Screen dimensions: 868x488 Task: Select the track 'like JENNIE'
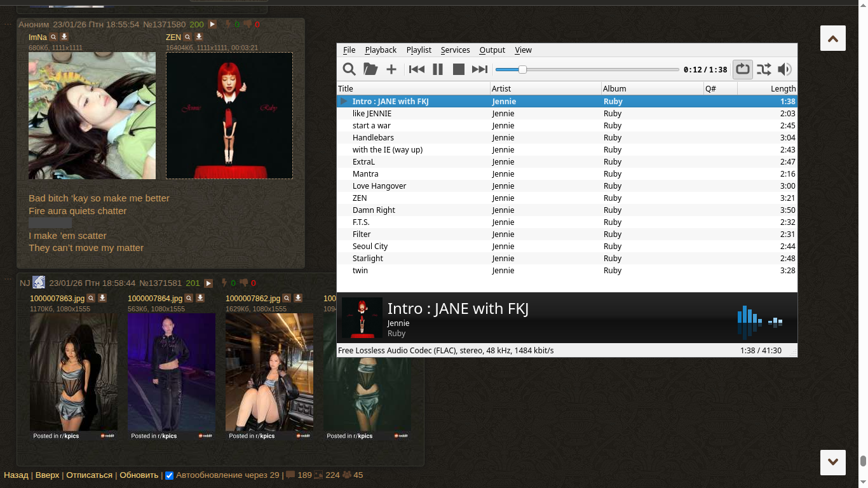point(567,114)
